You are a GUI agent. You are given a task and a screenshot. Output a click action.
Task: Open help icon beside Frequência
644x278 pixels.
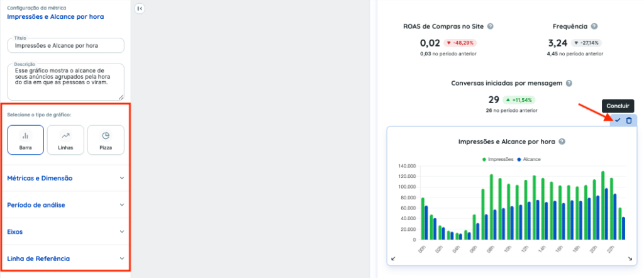click(594, 26)
